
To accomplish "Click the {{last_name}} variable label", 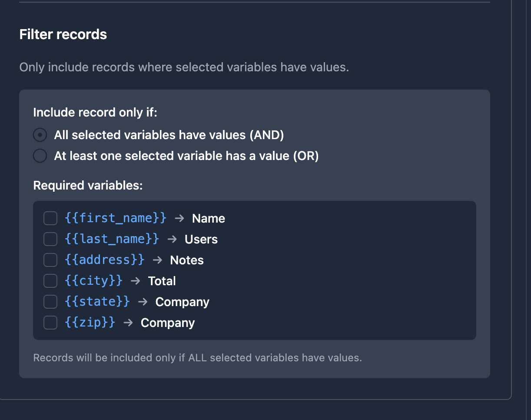I will [x=112, y=239].
